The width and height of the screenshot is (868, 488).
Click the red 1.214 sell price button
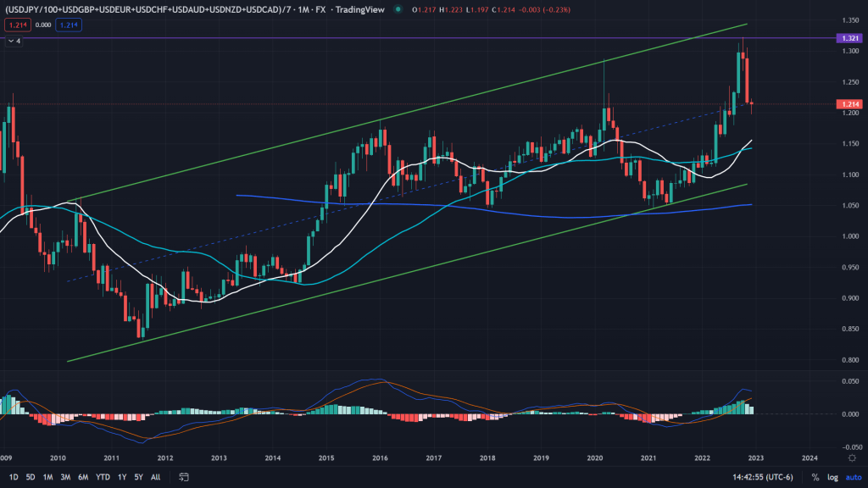tap(17, 25)
